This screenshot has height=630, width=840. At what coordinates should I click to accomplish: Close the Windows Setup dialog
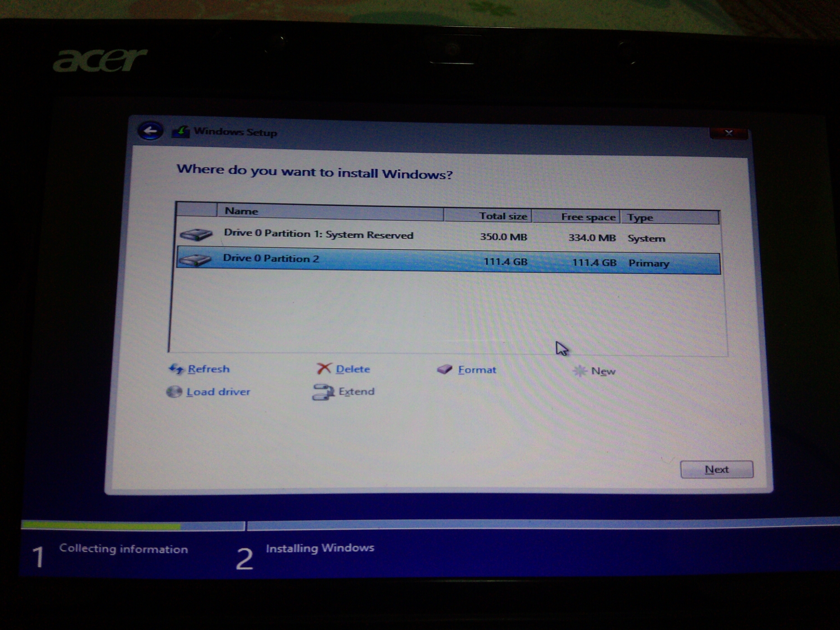click(x=729, y=133)
